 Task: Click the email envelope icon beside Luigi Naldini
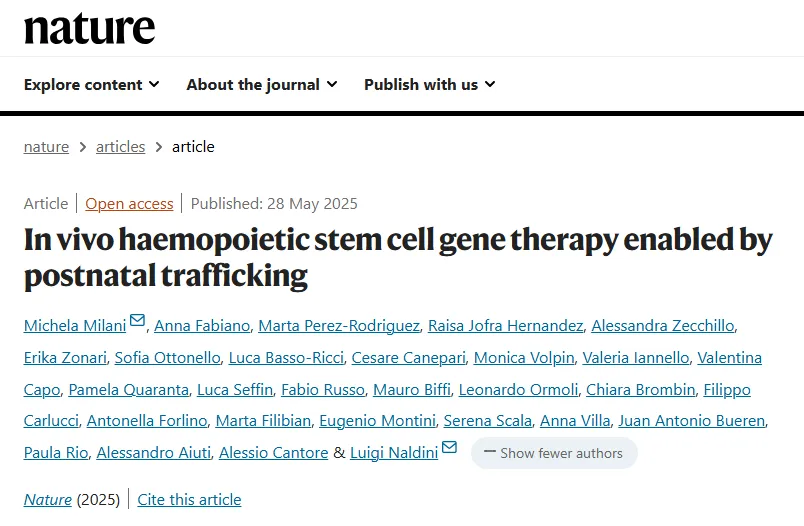click(449, 447)
